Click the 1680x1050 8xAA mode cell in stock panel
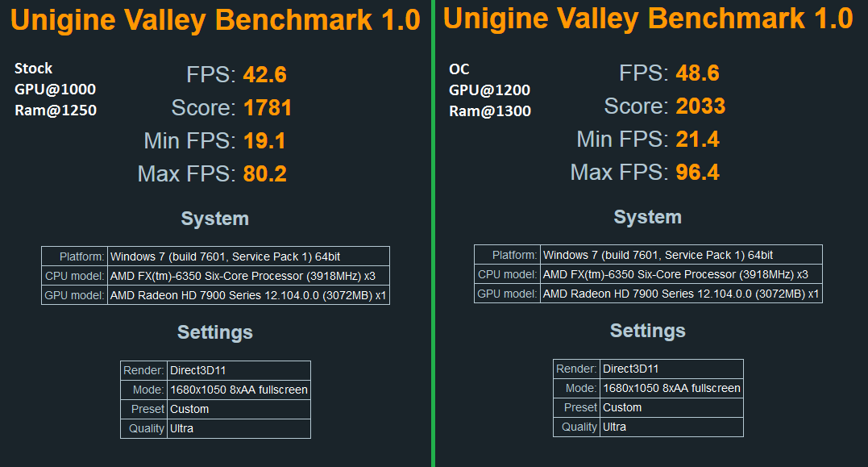Viewport: 868px width, 467px height. [239, 390]
